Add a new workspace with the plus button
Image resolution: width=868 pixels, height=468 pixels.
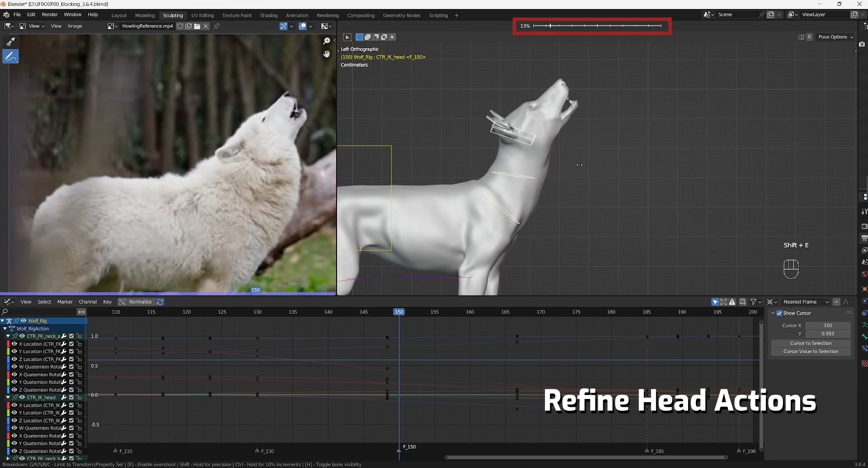[456, 15]
